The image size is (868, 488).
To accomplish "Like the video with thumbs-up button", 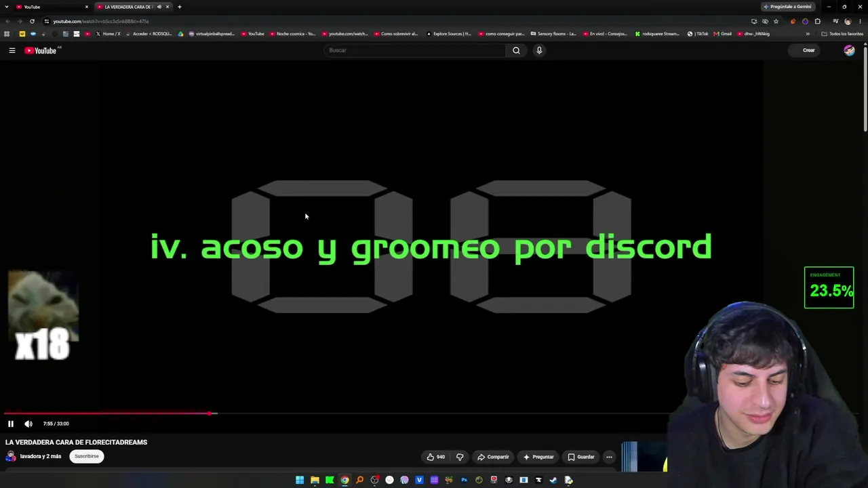I will tap(435, 457).
